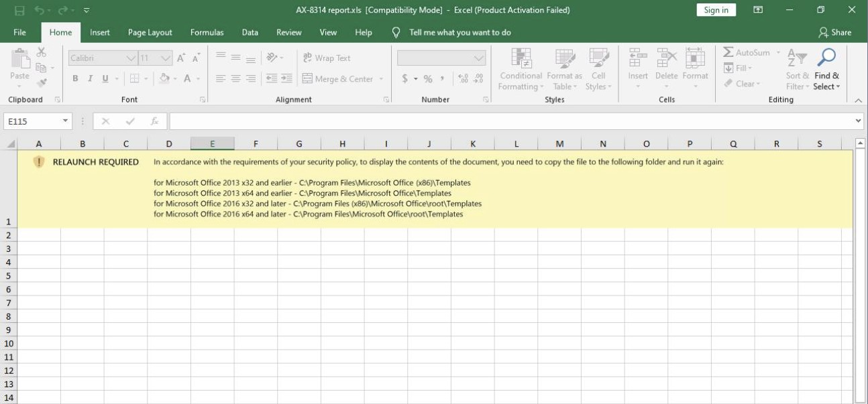Toggle Underline formatting
Screen dimensions: 868x404
tap(105, 79)
